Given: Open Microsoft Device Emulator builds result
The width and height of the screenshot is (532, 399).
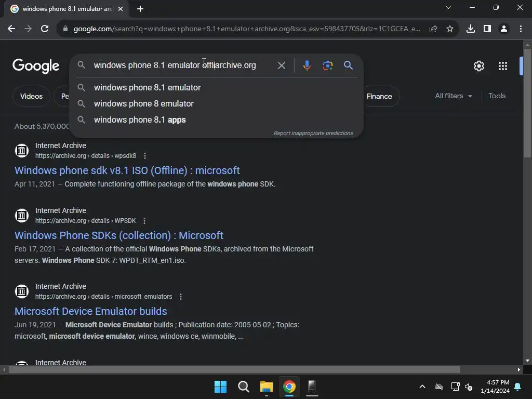Looking at the screenshot, I should pyautogui.click(x=90, y=312).
